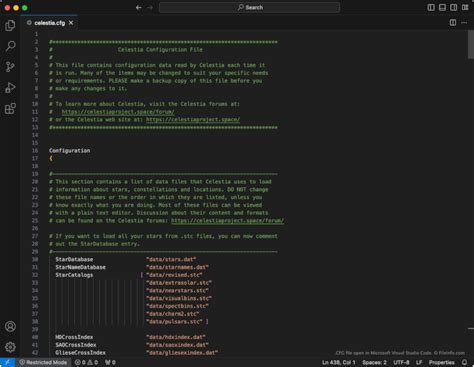
Task: Click the macOS green zoom window button
Action: (25, 7)
